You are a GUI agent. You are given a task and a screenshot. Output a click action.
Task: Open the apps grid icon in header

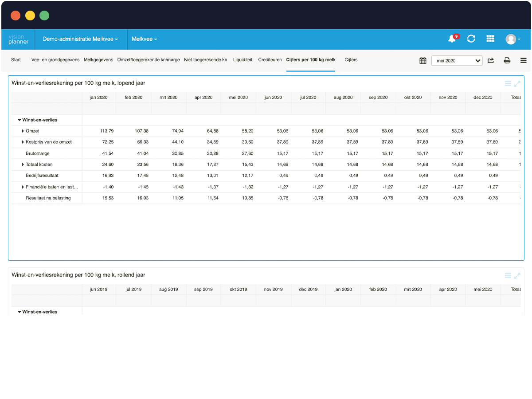[490, 39]
